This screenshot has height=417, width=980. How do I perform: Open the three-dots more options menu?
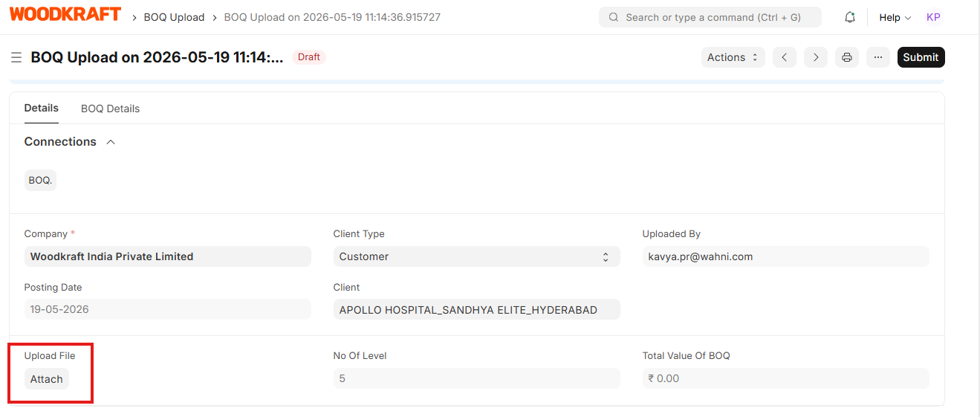click(x=878, y=57)
